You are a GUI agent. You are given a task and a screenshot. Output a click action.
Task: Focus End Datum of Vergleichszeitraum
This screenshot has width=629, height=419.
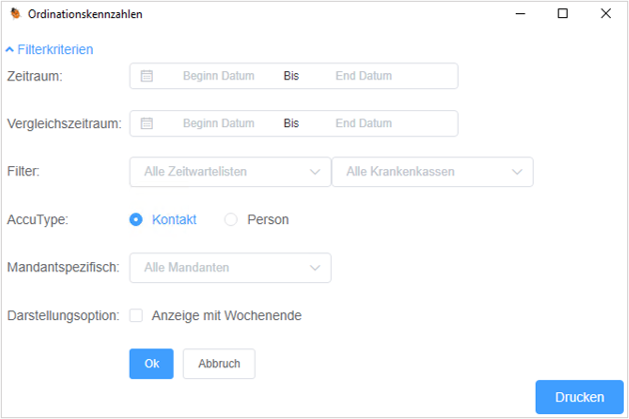pyautogui.click(x=363, y=123)
